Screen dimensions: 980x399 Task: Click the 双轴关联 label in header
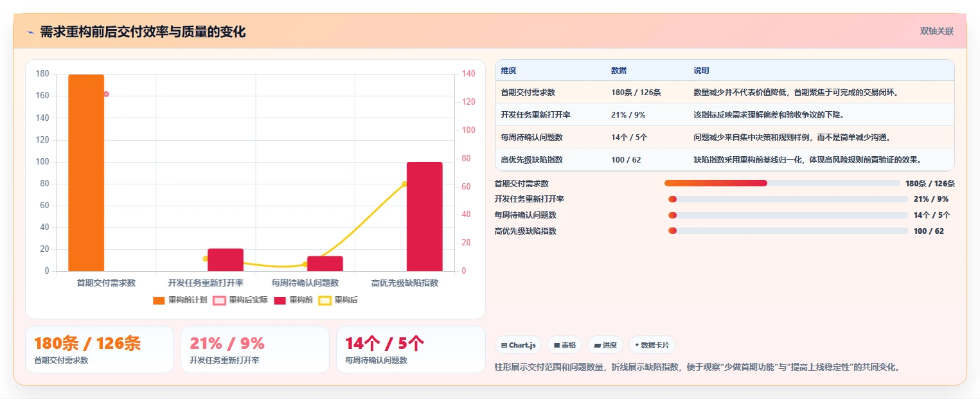click(936, 31)
